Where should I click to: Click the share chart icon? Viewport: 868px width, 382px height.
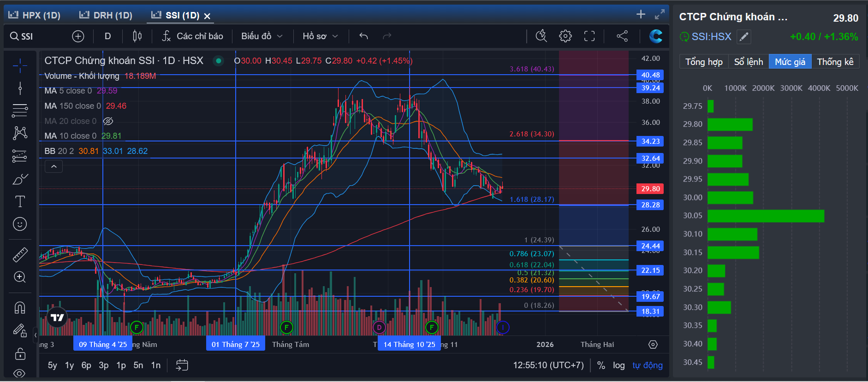tap(622, 36)
